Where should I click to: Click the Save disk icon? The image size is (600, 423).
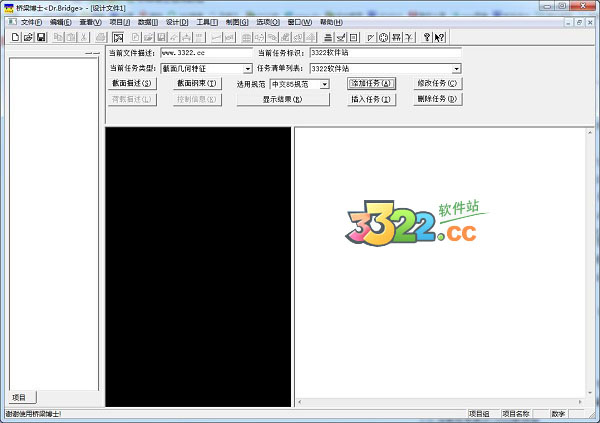click(x=41, y=37)
